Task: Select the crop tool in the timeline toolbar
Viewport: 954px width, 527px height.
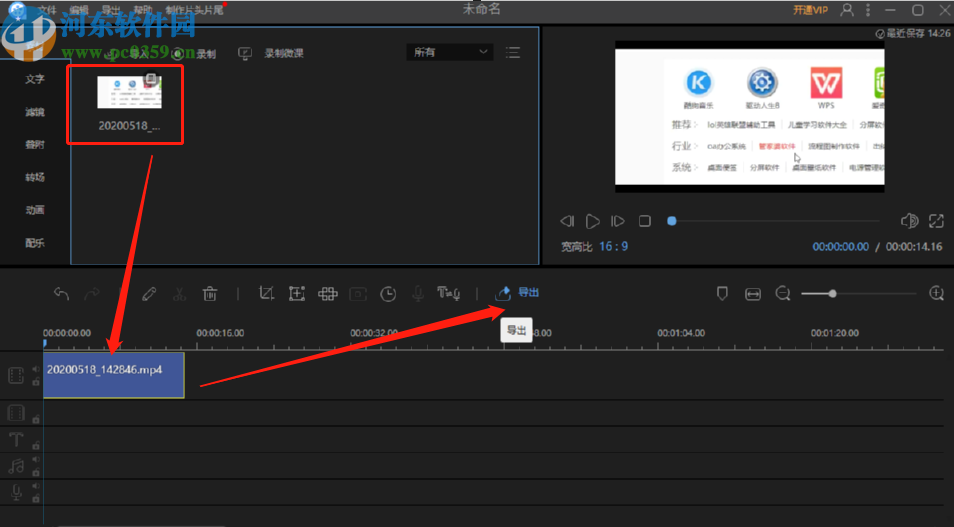Action: (x=266, y=293)
